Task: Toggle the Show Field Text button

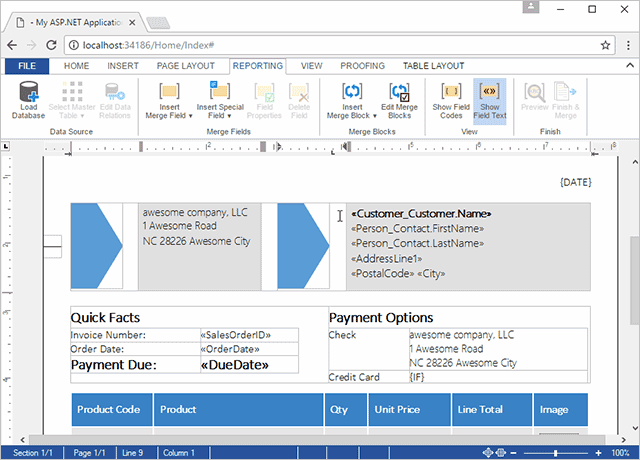Action: [x=489, y=100]
